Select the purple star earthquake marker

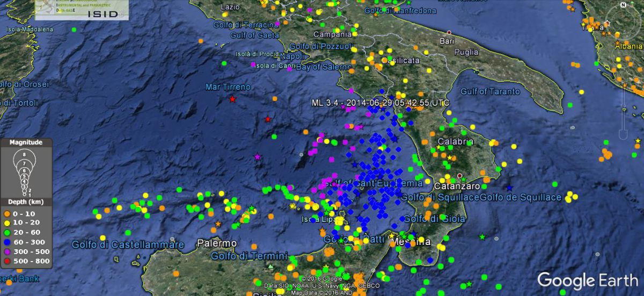[x=258, y=157]
